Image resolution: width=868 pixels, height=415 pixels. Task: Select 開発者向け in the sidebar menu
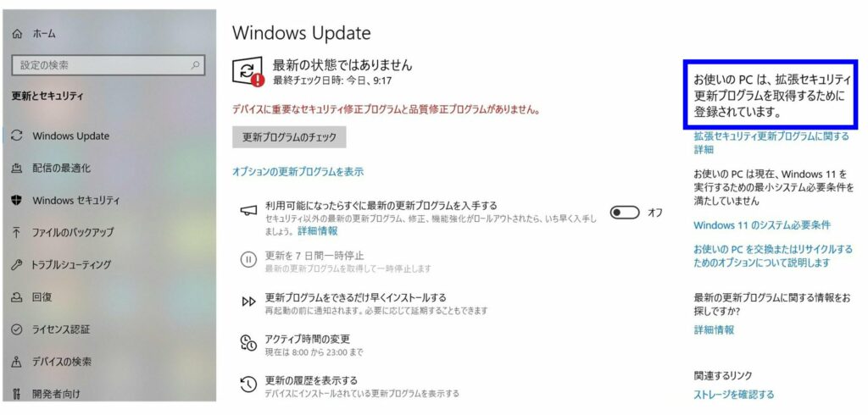(x=55, y=394)
